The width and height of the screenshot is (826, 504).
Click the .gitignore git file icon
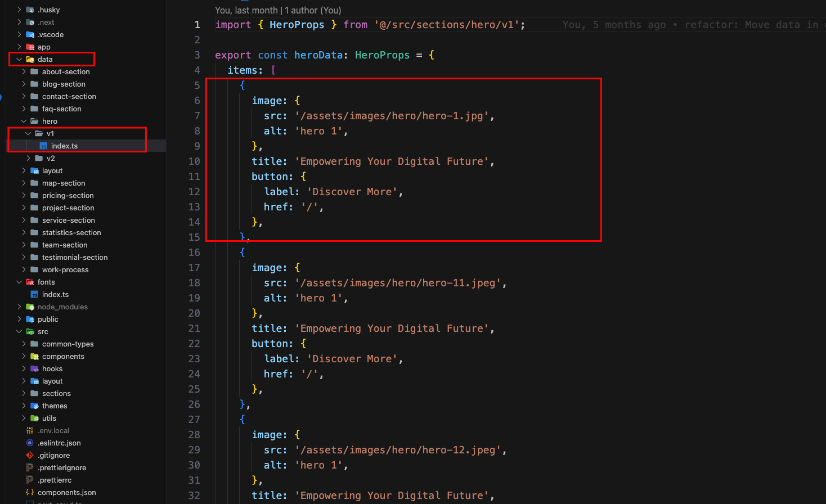point(30,456)
